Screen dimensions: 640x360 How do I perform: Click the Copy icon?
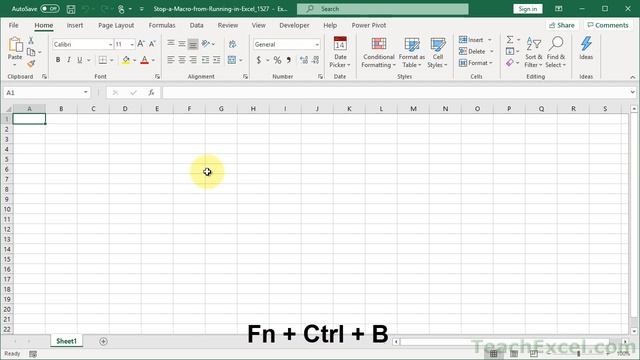pos(31,52)
